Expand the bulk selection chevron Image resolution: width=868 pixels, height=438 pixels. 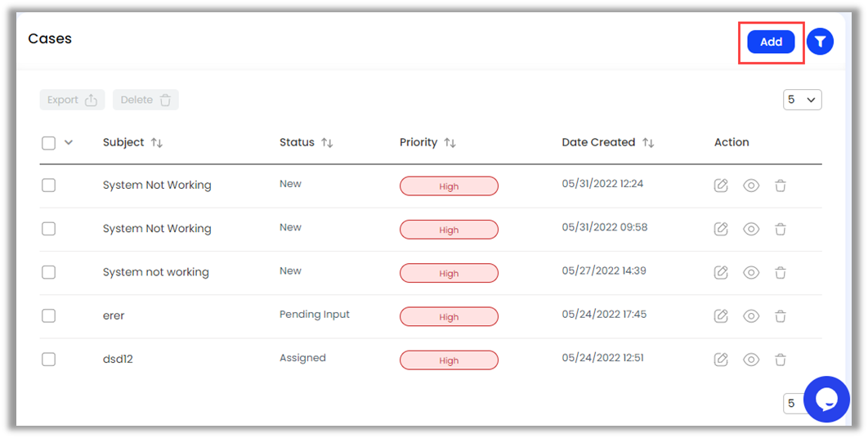(69, 142)
